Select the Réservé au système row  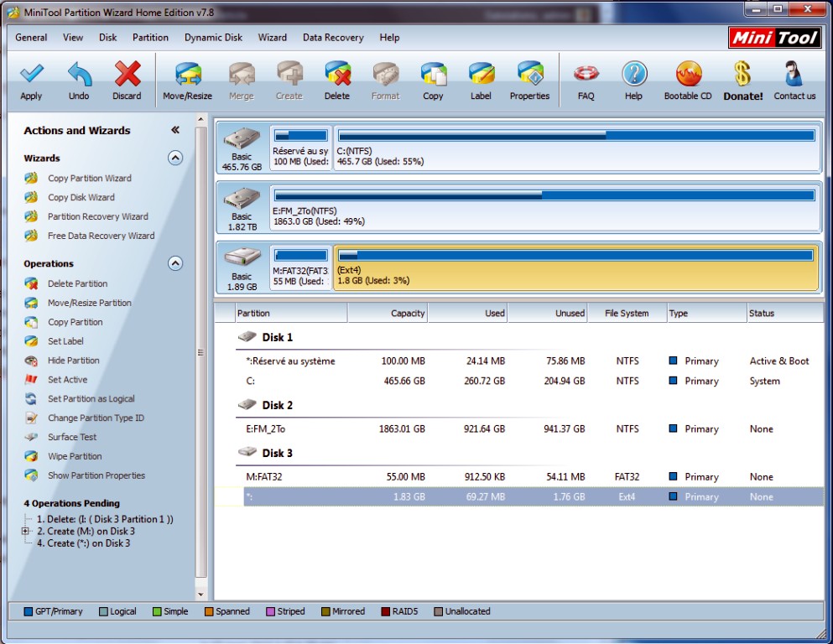click(529, 361)
